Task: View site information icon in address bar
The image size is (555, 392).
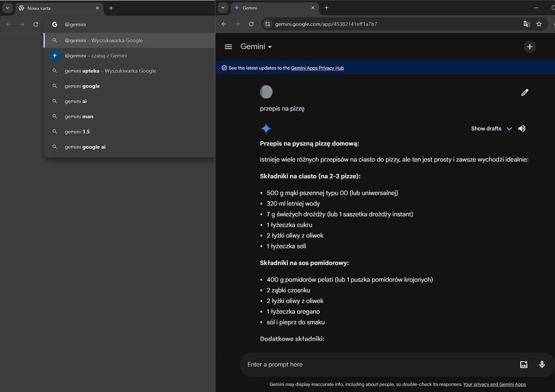Action: 268,24
